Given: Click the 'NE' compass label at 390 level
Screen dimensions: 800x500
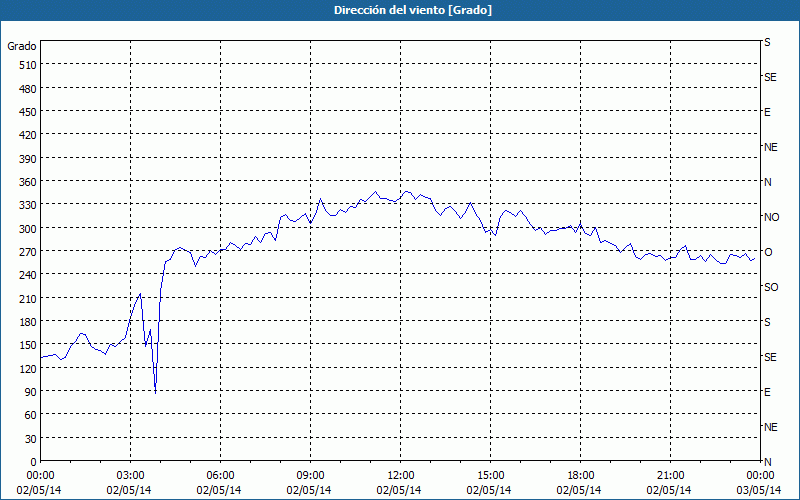Looking at the screenshot, I should (x=771, y=147).
